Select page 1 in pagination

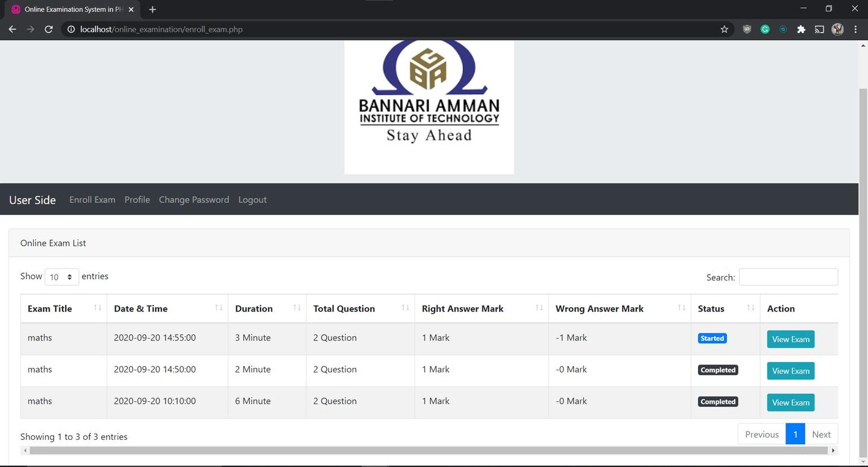click(x=795, y=434)
